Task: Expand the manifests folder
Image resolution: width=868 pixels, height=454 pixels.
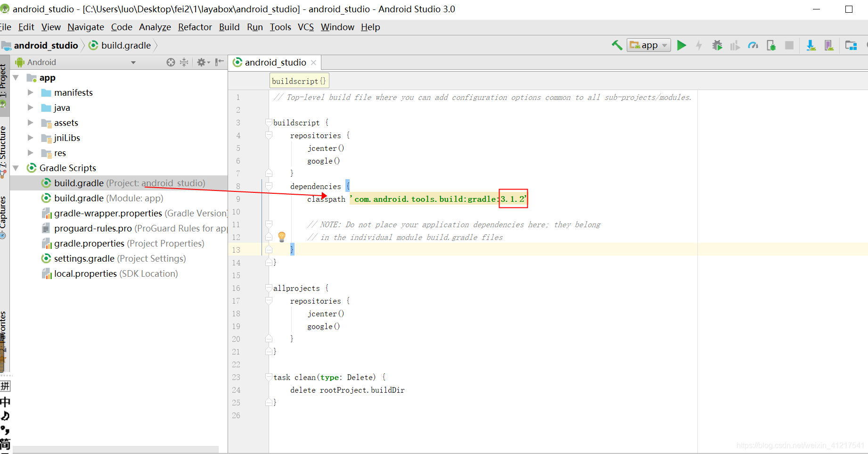Action: point(31,92)
